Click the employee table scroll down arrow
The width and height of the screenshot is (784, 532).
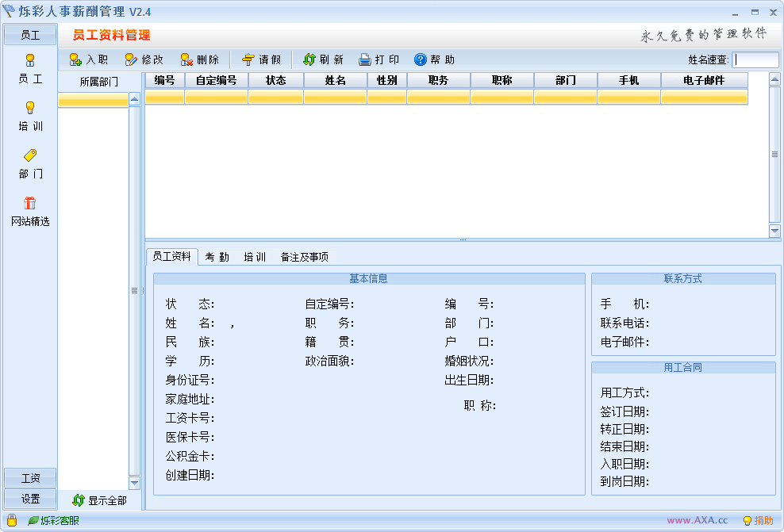tap(774, 230)
